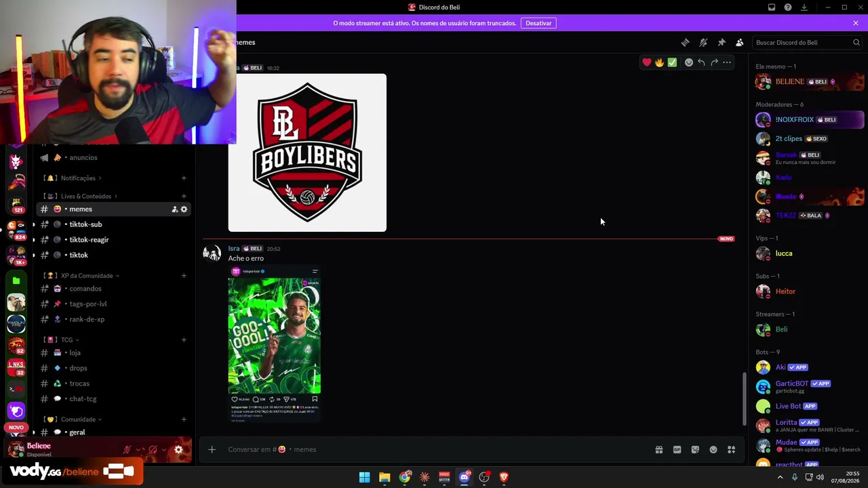Add a channel to XP da Comunidade
The width and height of the screenshot is (868, 488).
point(184,276)
